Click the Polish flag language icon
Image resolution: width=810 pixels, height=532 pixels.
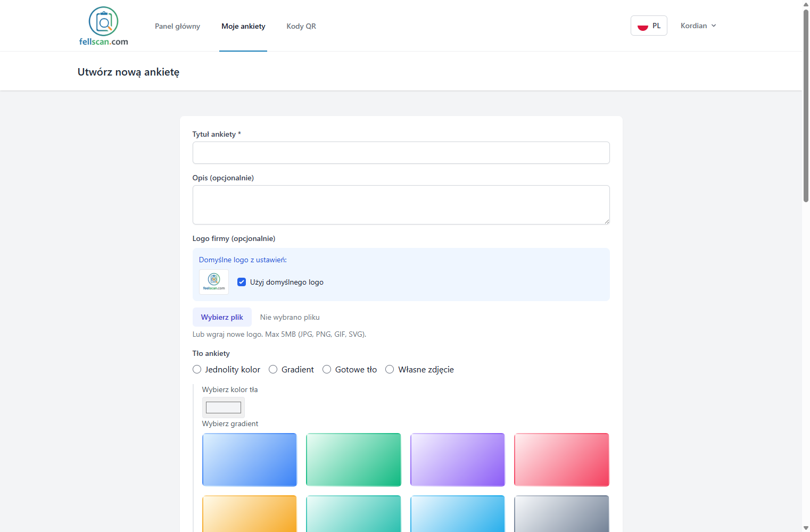tap(642, 26)
